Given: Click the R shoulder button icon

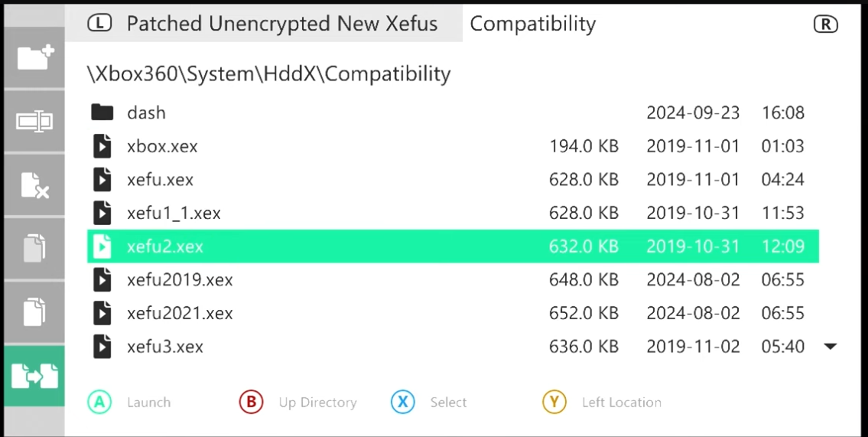Looking at the screenshot, I should pos(825,24).
